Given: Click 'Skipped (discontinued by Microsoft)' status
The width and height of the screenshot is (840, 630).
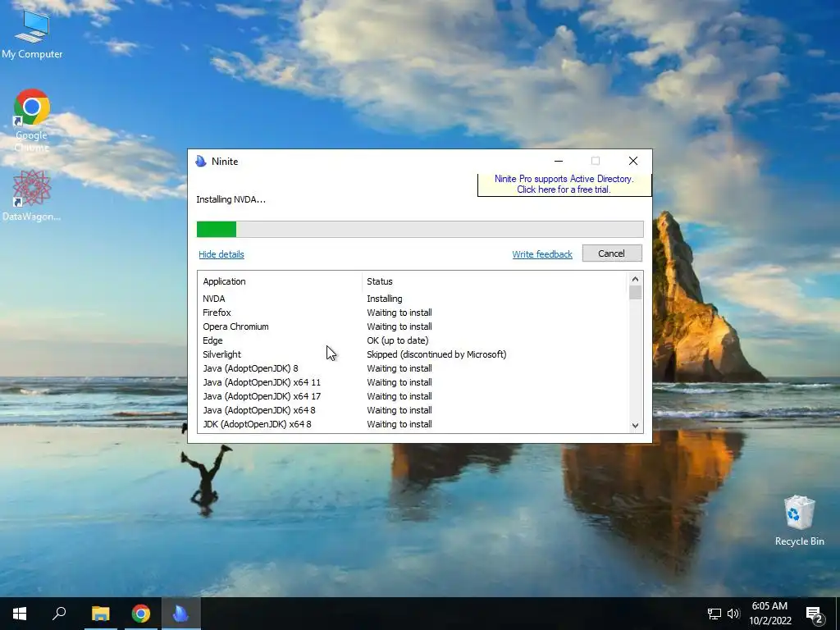Looking at the screenshot, I should tap(436, 354).
